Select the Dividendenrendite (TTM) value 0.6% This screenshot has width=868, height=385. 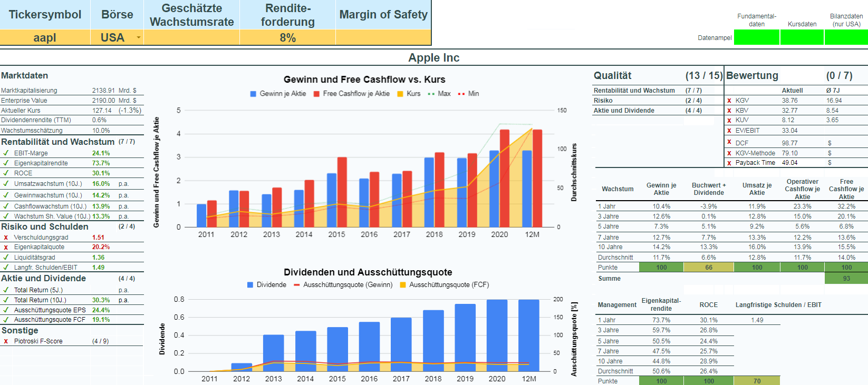pyautogui.click(x=99, y=120)
